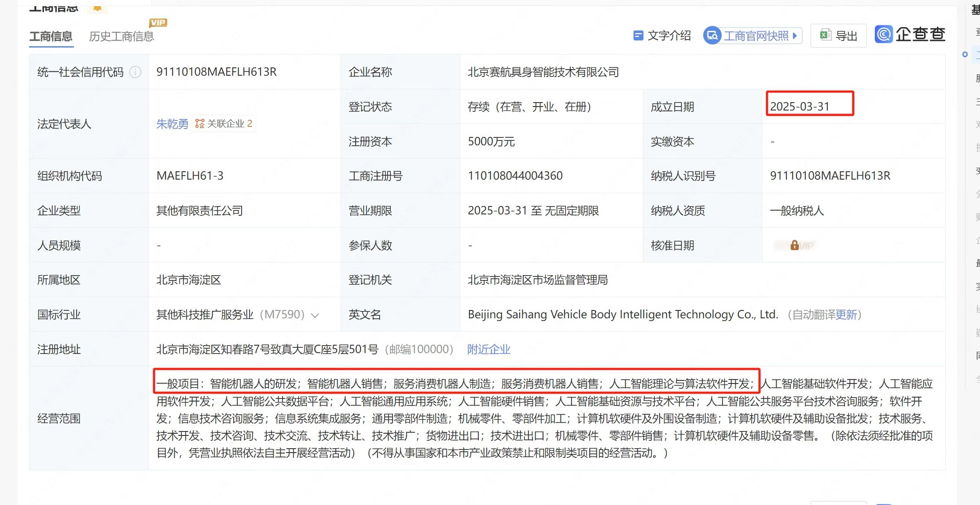Select industry 其他科技推广服务业 text

click(205, 315)
